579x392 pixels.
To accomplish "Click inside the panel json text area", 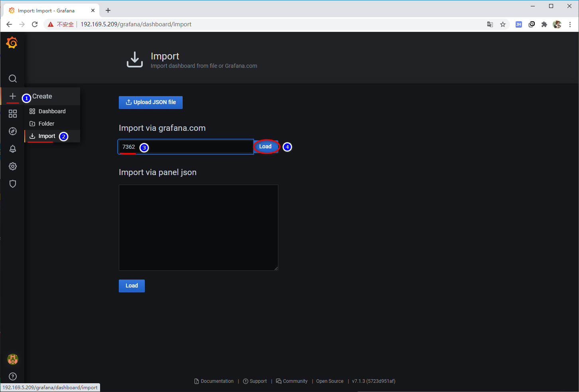I will pos(198,228).
